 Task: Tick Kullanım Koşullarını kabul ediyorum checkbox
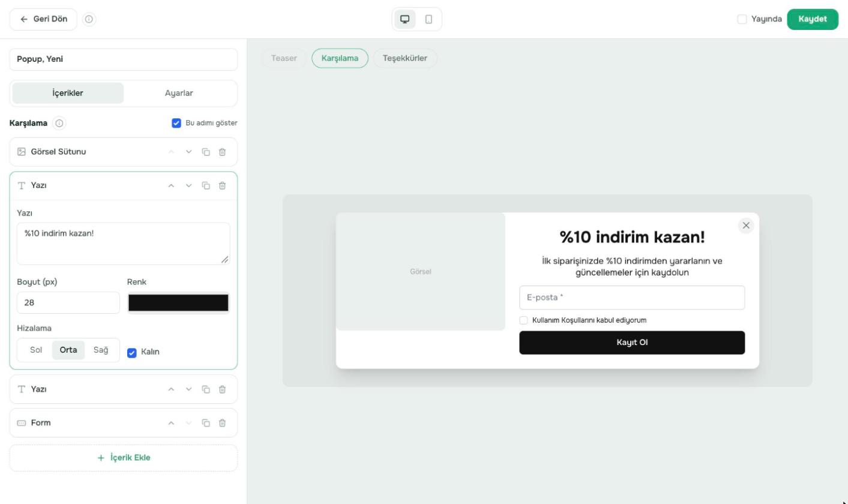click(523, 320)
